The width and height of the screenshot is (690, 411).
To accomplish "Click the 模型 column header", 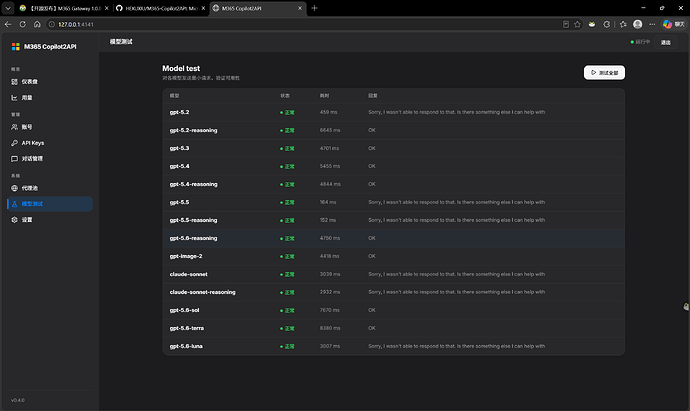I will [174, 95].
